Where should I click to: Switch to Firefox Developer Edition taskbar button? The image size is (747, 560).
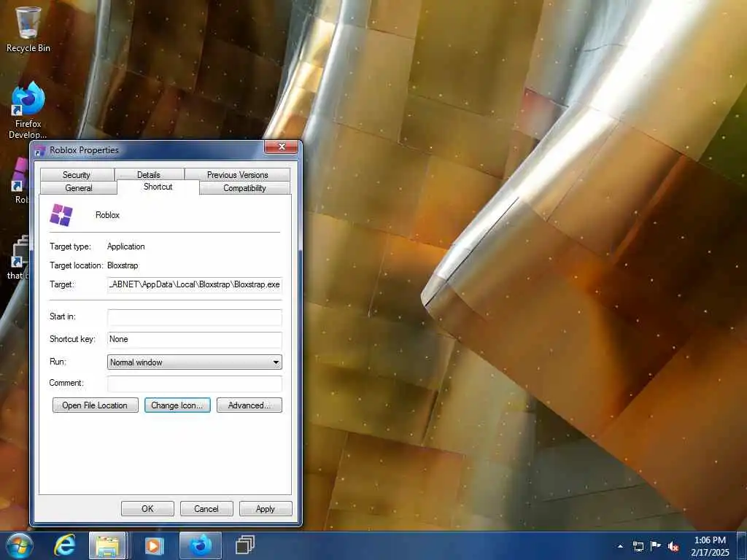click(201, 545)
